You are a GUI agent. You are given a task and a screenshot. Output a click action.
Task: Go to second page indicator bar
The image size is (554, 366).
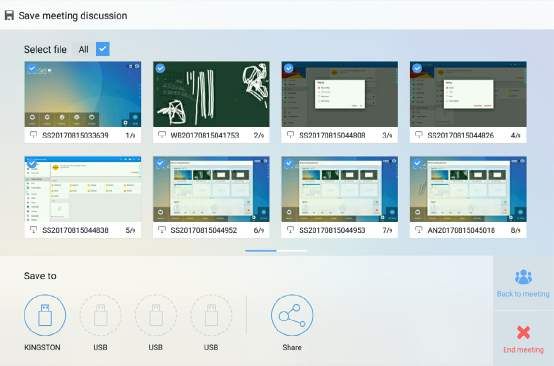pyautogui.click(x=292, y=251)
